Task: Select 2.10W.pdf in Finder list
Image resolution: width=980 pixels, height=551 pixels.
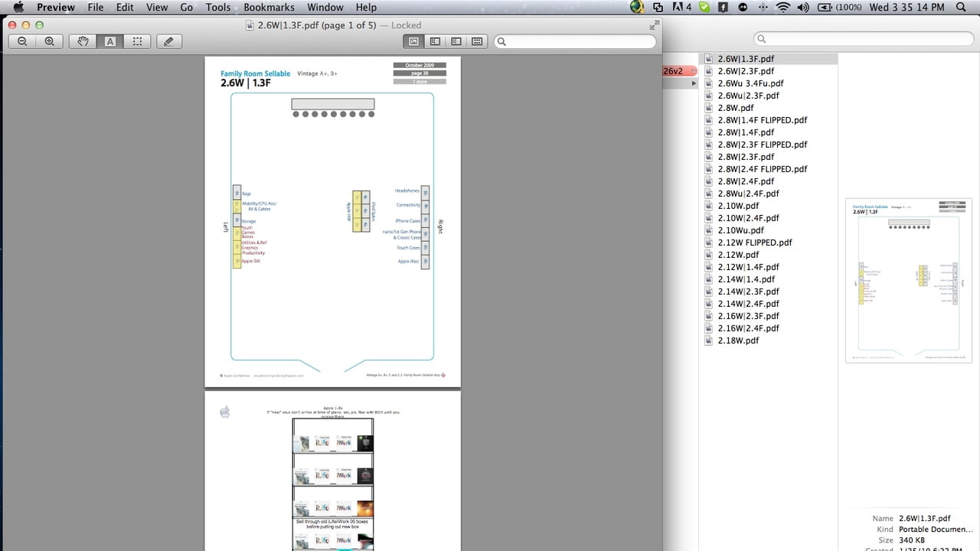Action: pyautogui.click(x=738, y=206)
